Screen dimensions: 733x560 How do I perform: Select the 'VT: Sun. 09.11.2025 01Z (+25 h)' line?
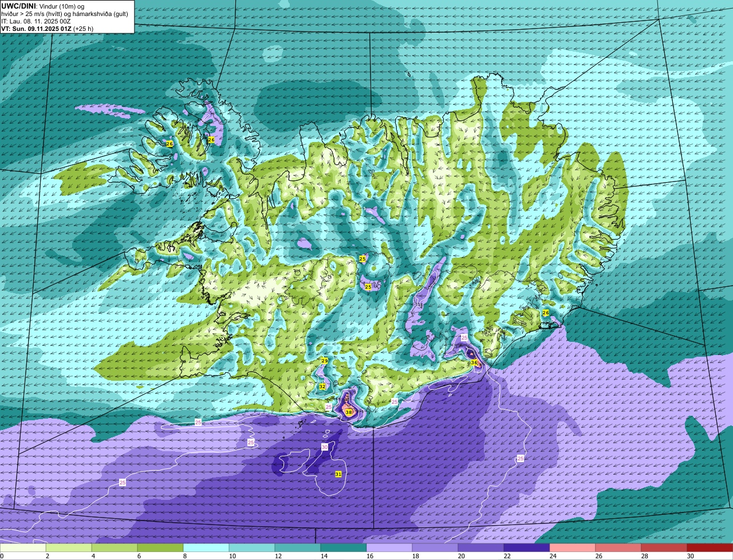(47, 28)
